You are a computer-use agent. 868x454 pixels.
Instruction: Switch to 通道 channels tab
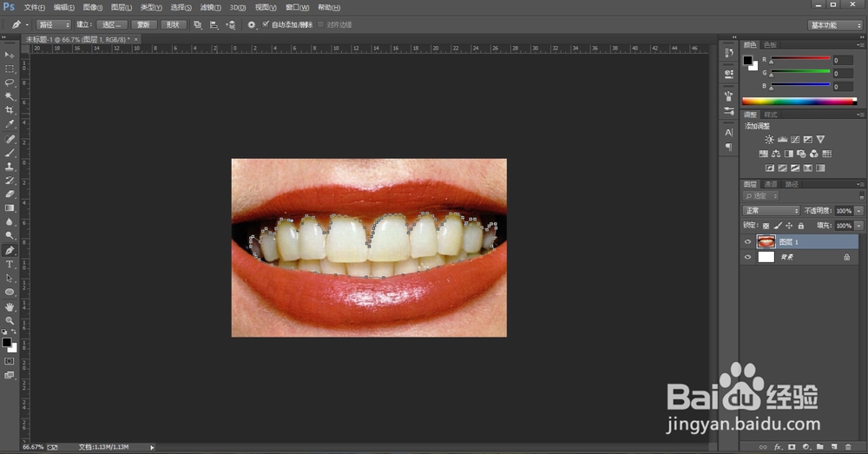771,184
